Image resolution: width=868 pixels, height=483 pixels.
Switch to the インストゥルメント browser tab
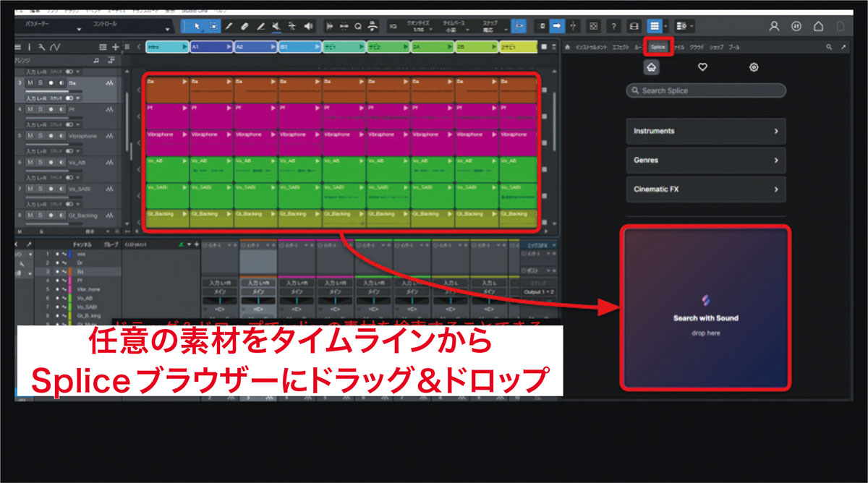tap(592, 47)
